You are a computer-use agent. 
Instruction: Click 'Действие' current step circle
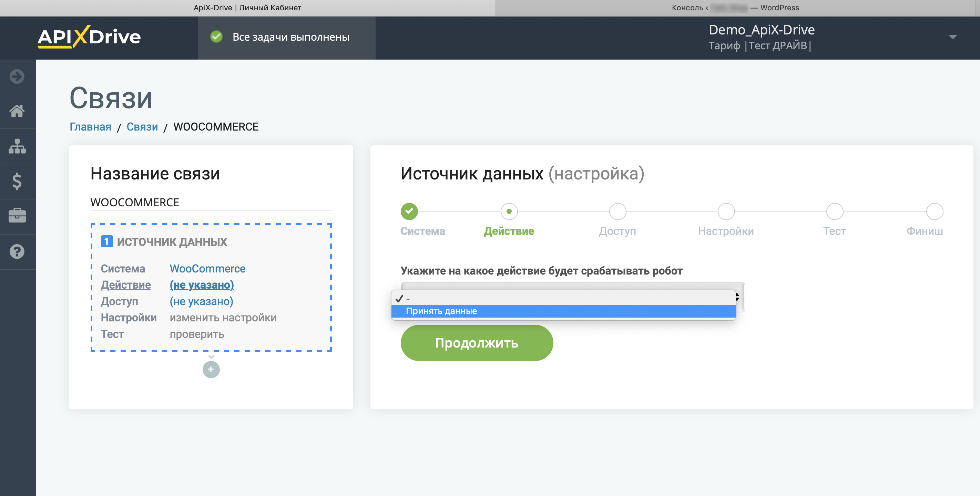(509, 211)
